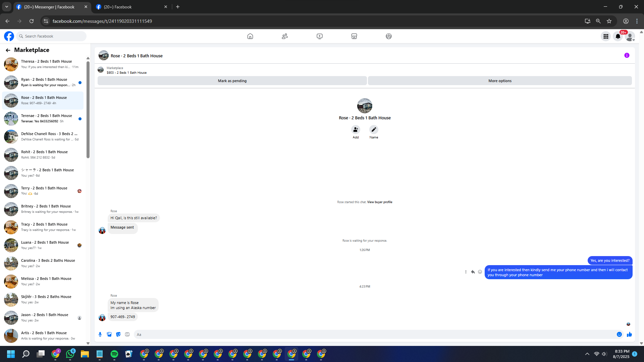Choose a sticker icon

coord(118,334)
